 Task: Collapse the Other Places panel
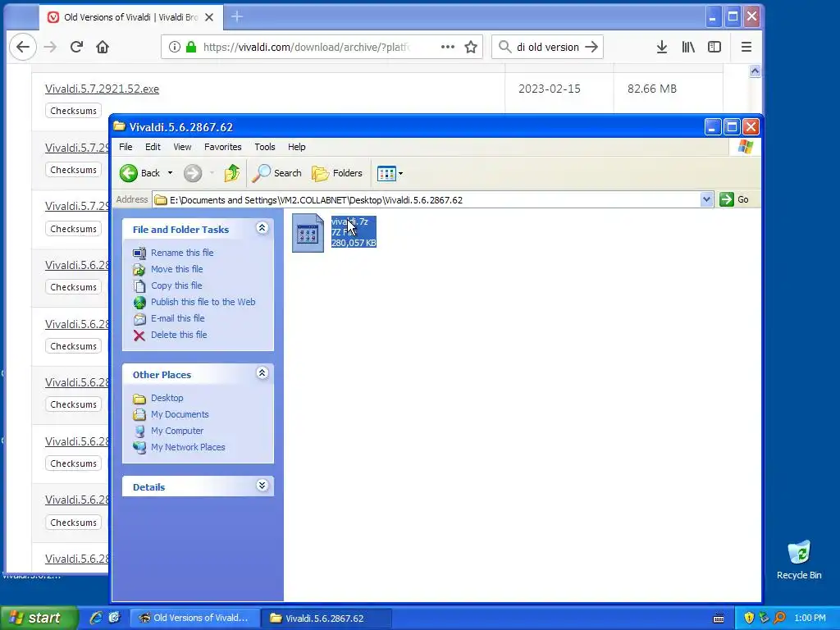pyautogui.click(x=262, y=373)
